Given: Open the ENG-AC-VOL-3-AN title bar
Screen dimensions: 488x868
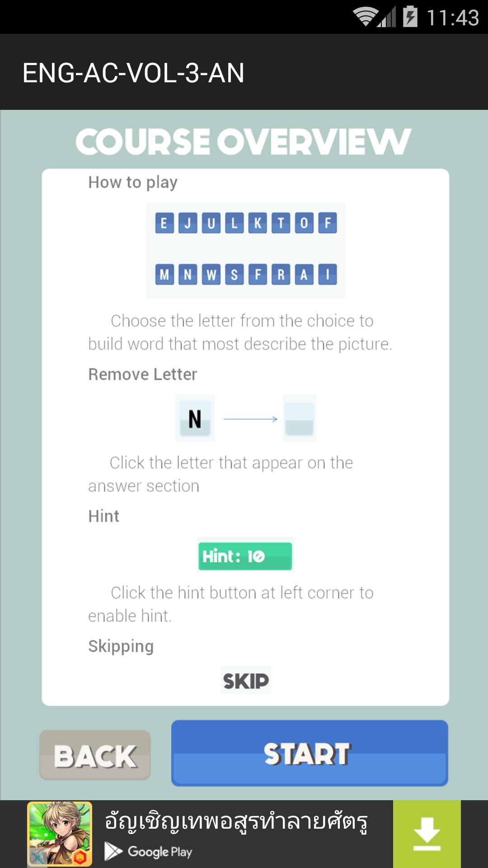Looking at the screenshot, I should point(133,71).
